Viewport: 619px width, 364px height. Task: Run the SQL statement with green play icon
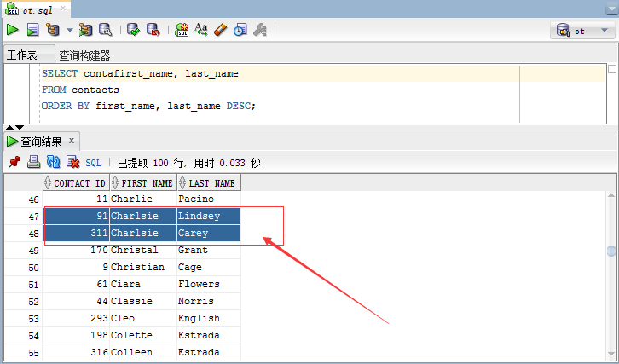pyautogui.click(x=13, y=30)
